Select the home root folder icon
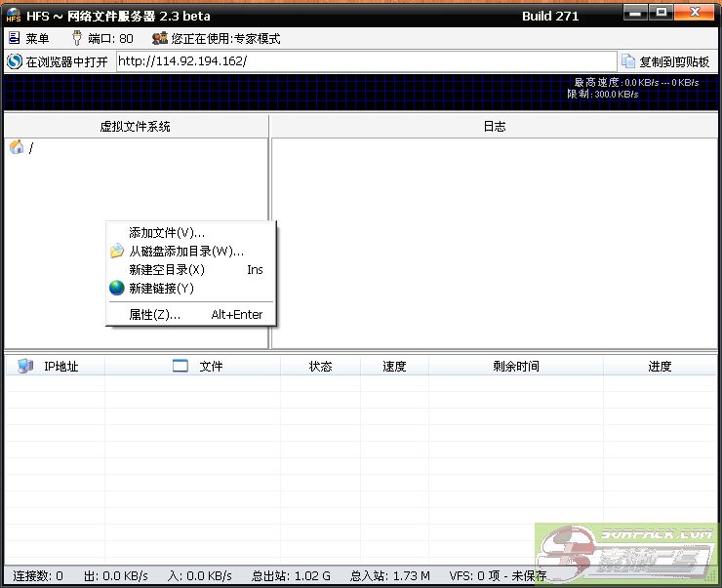 point(17,147)
